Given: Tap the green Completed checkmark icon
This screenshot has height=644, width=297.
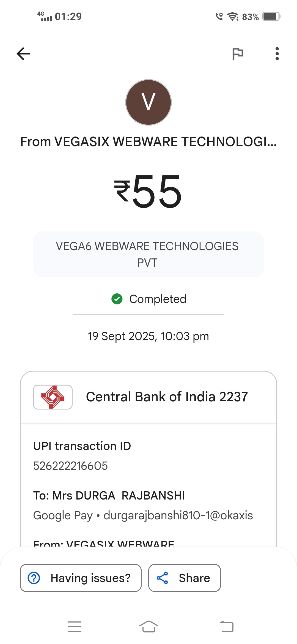Looking at the screenshot, I should [x=117, y=299].
